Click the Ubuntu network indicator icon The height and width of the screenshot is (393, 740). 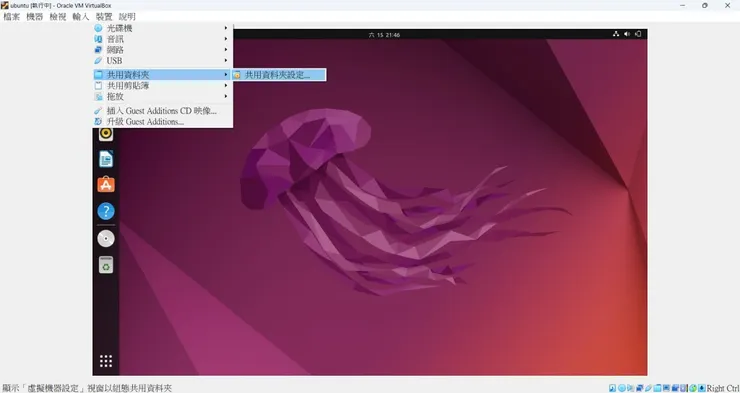[616, 34]
